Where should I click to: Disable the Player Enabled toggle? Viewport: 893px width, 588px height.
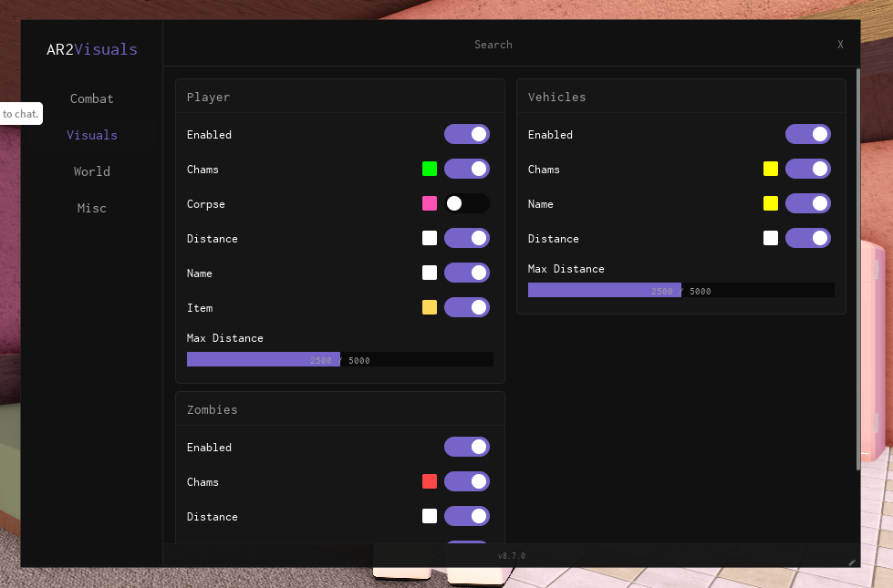(467, 134)
